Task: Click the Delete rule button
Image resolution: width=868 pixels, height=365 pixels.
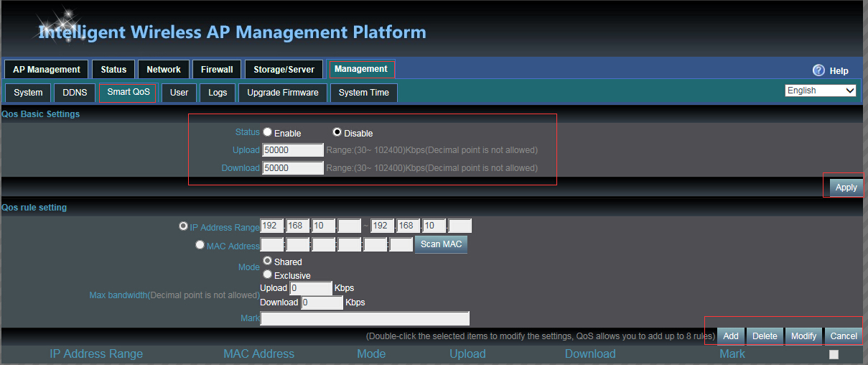Action: 765,336
